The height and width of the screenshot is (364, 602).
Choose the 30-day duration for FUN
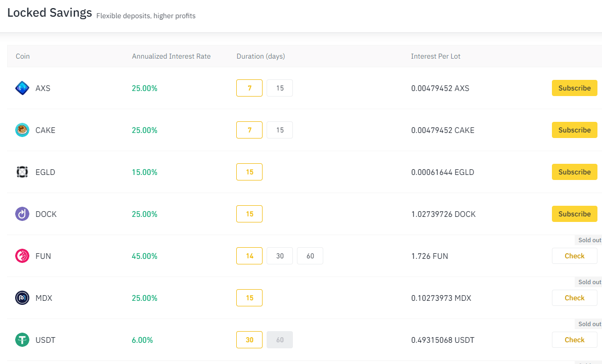[279, 256]
